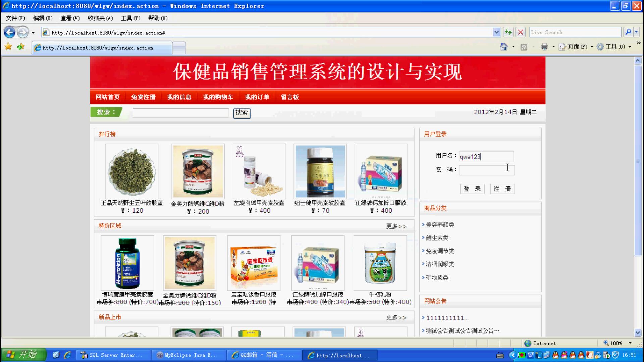Click the Refresh page icon
The height and width of the screenshot is (362, 644).
click(x=508, y=32)
